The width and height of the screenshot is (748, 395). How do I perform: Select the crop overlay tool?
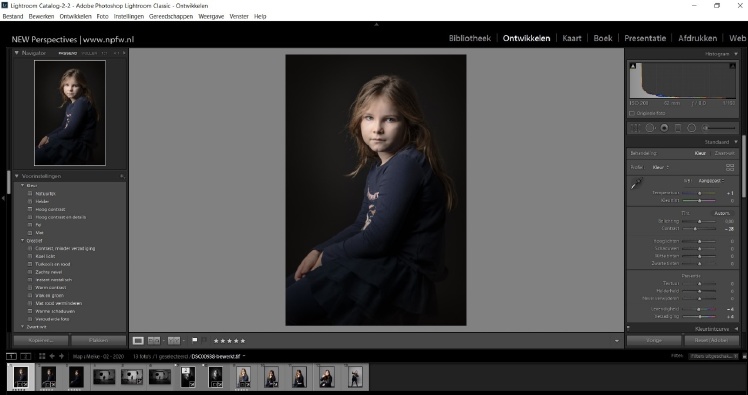(635, 128)
